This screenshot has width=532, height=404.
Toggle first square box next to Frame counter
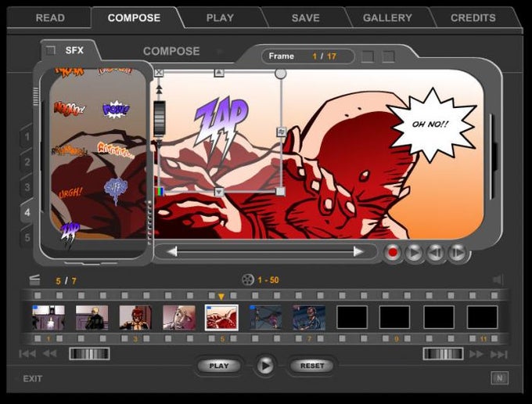[x=368, y=56]
